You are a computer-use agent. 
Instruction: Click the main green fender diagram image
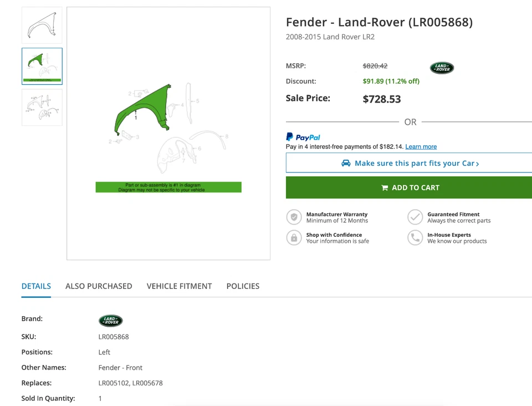point(168,133)
